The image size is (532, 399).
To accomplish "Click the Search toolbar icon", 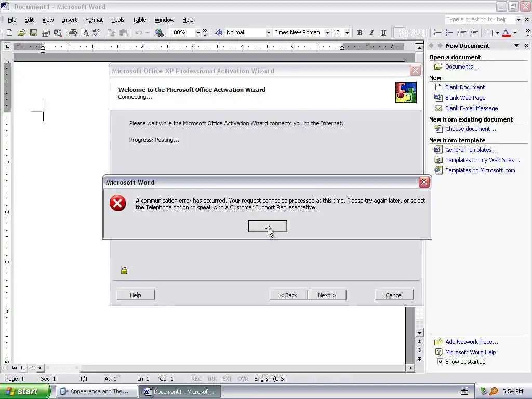I will [58, 33].
